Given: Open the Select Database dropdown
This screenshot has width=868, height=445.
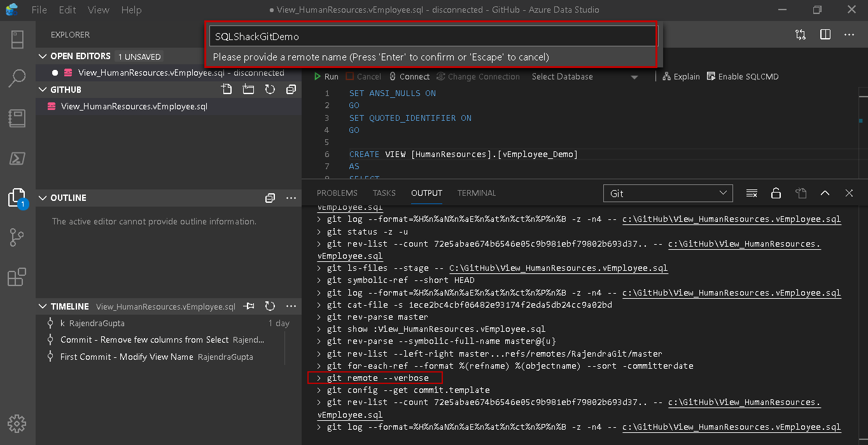Looking at the screenshot, I should (584, 76).
